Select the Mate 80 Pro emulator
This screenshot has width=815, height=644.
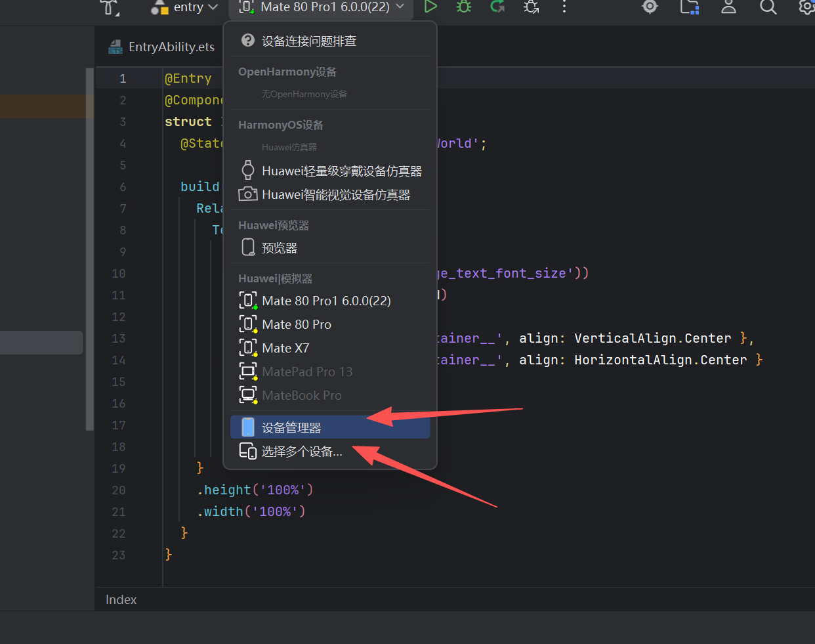(330, 324)
